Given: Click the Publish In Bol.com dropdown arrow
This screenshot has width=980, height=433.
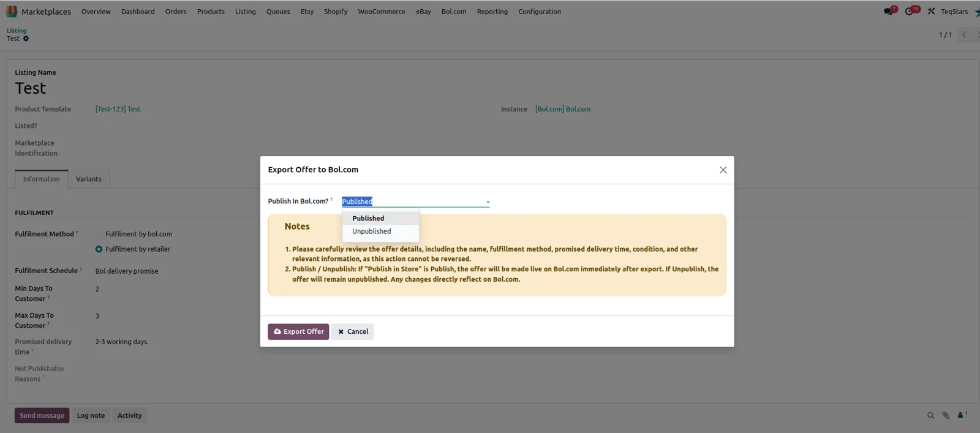Looking at the screenshot, I should pyautogui.click(x=488, y=202).
